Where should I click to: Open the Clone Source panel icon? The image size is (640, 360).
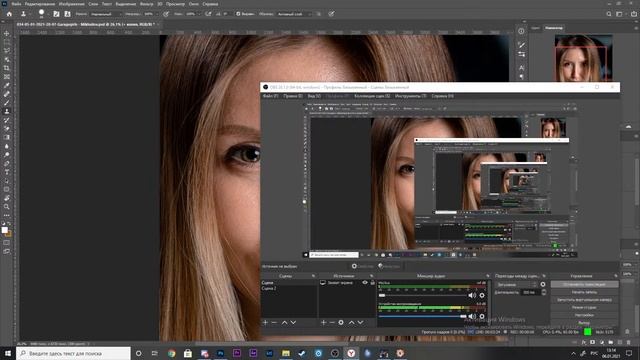(x=67, y=14)
